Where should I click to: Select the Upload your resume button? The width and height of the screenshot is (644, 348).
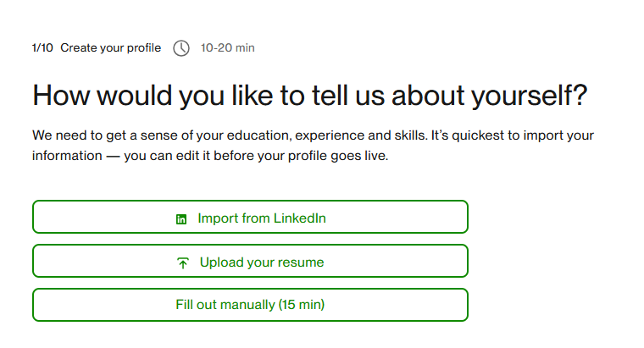pyautogui.click(x=250, y=261)
